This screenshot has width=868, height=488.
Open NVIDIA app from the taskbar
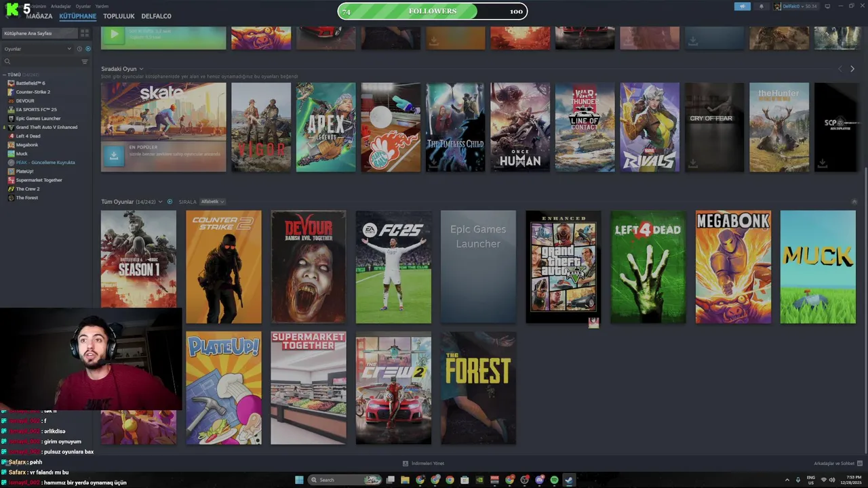pos(479,480)
